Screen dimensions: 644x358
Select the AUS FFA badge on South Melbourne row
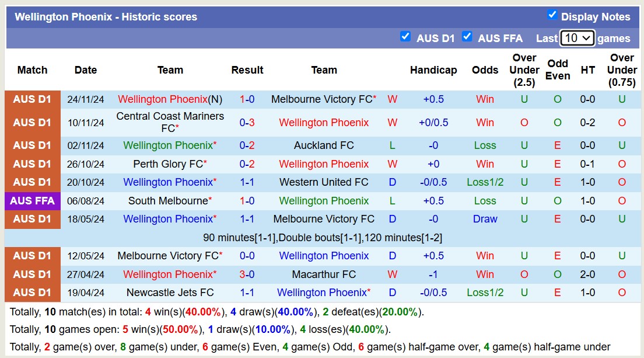point(32,200)
